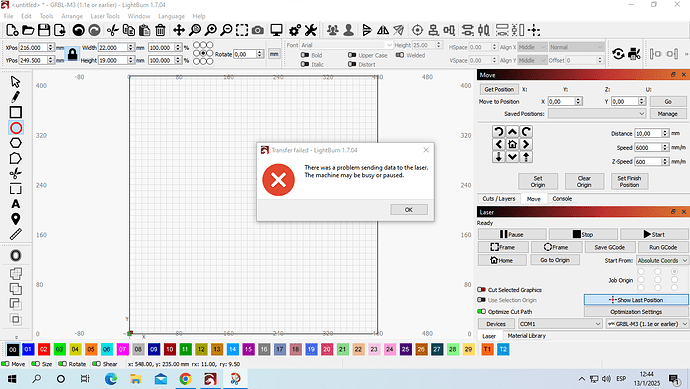Select the red 02 layer swatch
The height and width of the screenshot is (389, 690).
[x=44, y=349]
